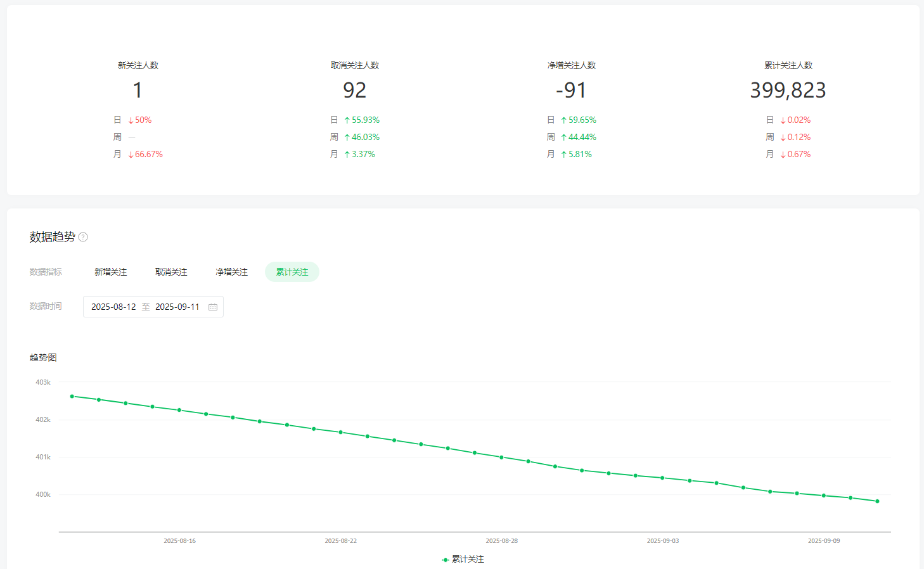
Task: Click the 新关注人数 value 1
Action: (x=138, y=90)
